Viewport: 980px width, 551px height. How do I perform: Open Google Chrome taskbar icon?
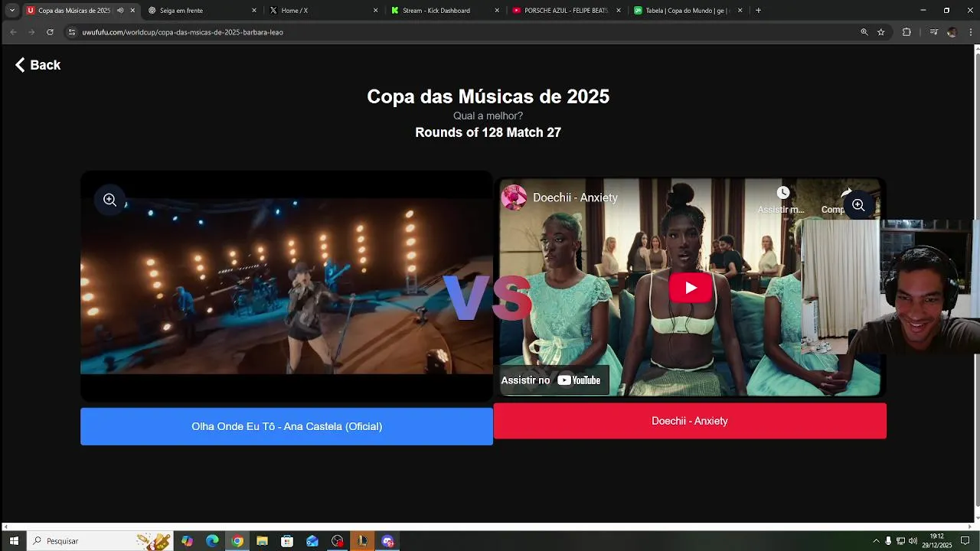(x=237, y=541)
